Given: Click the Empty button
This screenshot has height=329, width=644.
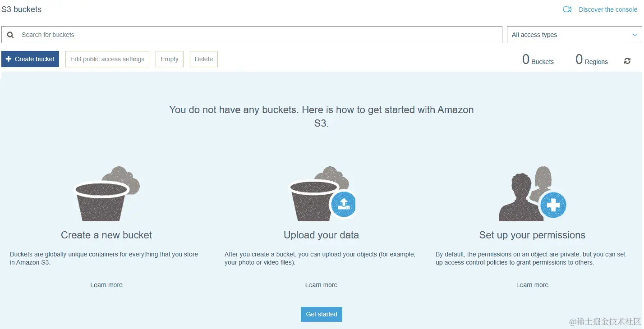Looking at the screenshot, I should pos(170,59).
